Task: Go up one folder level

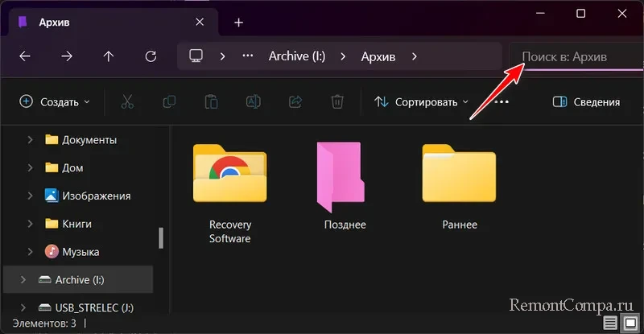Action: pos(109,56)
